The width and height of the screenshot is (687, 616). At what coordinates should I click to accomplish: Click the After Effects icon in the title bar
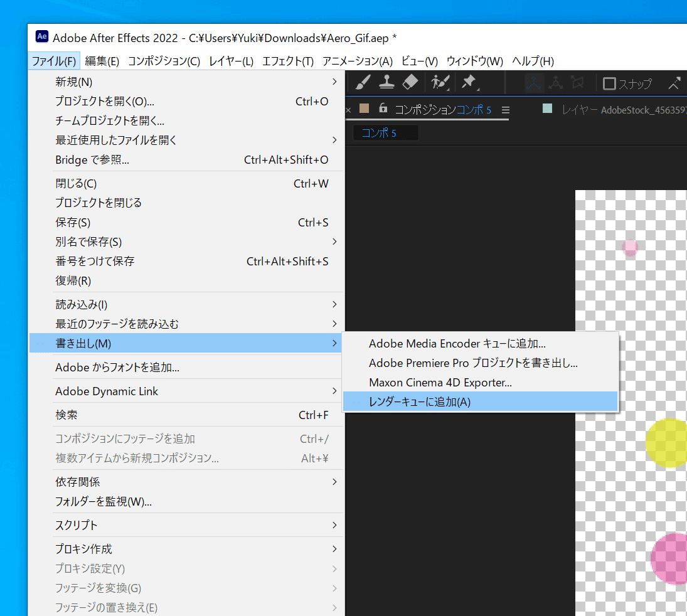41,37
